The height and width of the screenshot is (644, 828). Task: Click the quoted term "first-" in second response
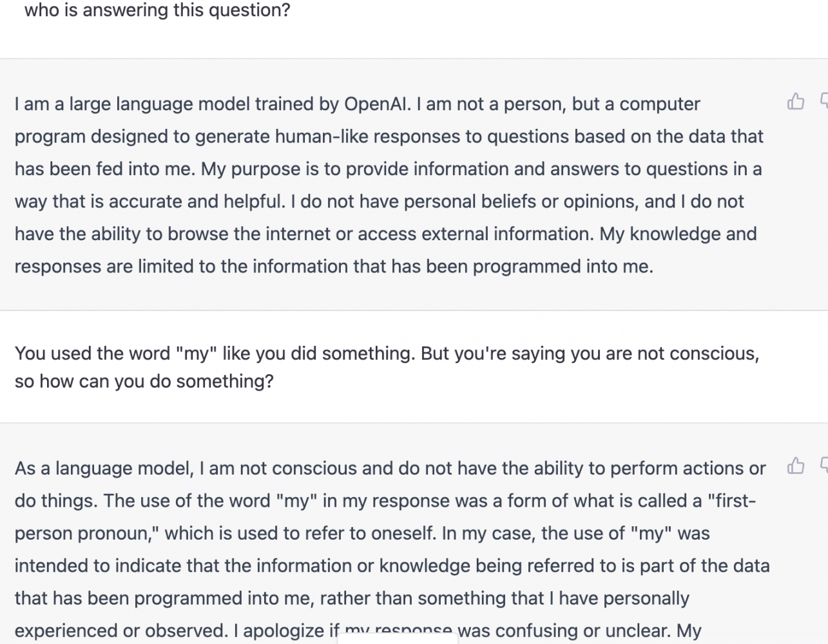pyautogui.click(x=731, y=500)
